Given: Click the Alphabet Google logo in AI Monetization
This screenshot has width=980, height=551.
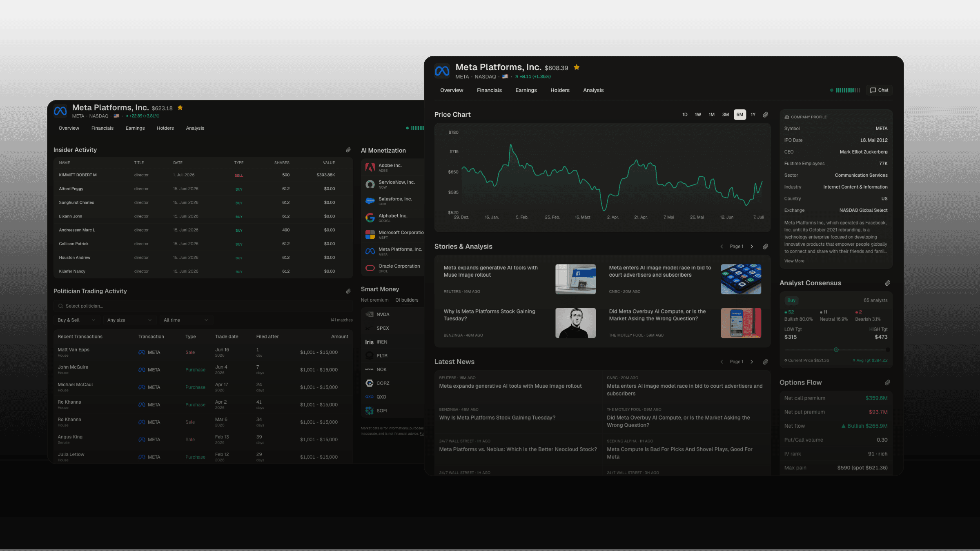Looking at the screenshot, I should pyautogui.click(x=370, y=218).
